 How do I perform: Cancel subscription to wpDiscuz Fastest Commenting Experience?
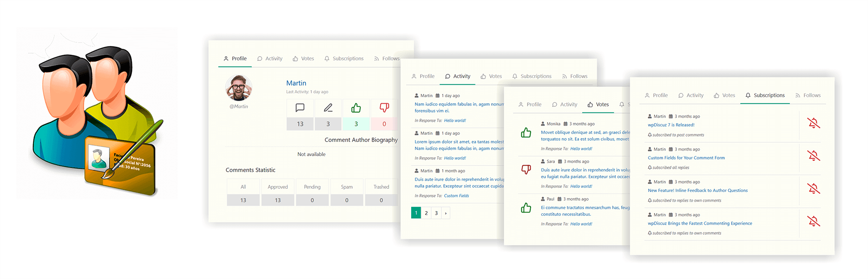[813, 221]
